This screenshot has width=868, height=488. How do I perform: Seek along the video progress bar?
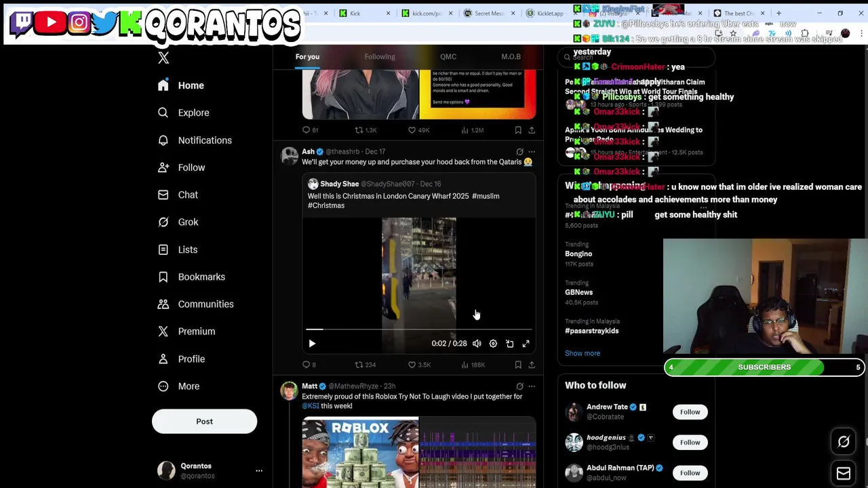tap(418, 329)
